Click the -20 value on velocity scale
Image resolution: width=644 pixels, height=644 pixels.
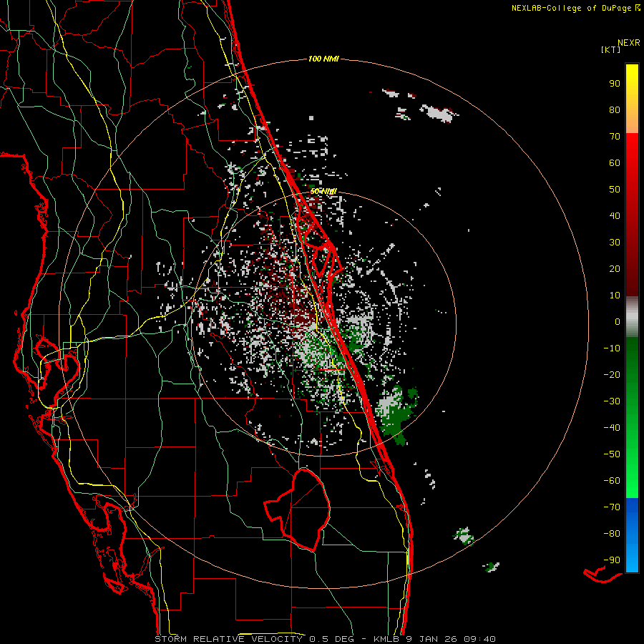612,375
